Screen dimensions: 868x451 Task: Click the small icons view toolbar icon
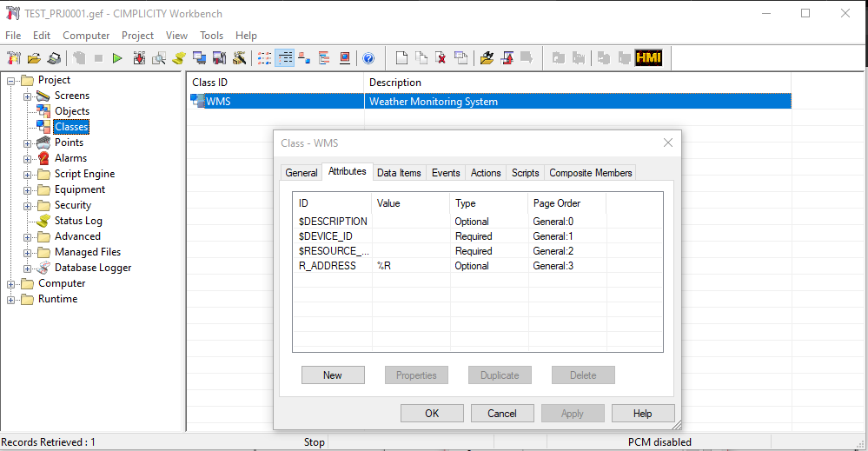click(x=304, y=58)
